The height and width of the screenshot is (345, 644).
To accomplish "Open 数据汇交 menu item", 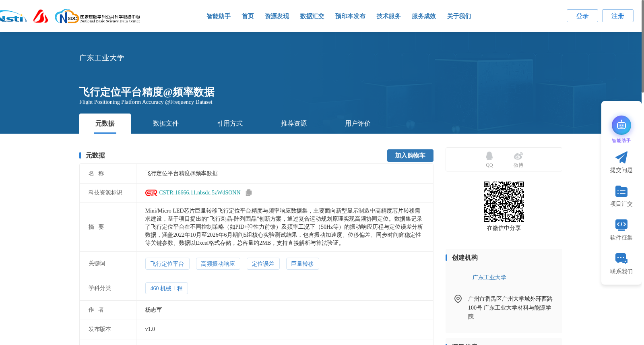I will 312,16.
